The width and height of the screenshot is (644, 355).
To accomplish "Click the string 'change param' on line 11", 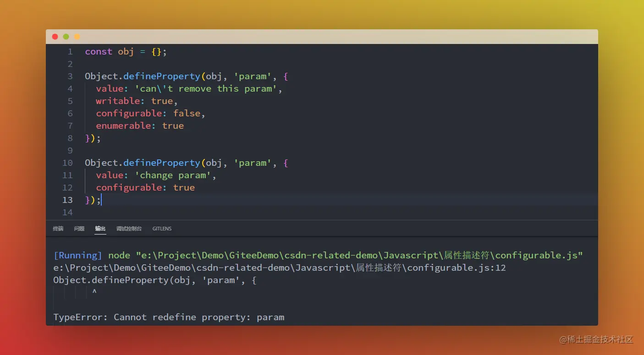I will coord(173,175).
